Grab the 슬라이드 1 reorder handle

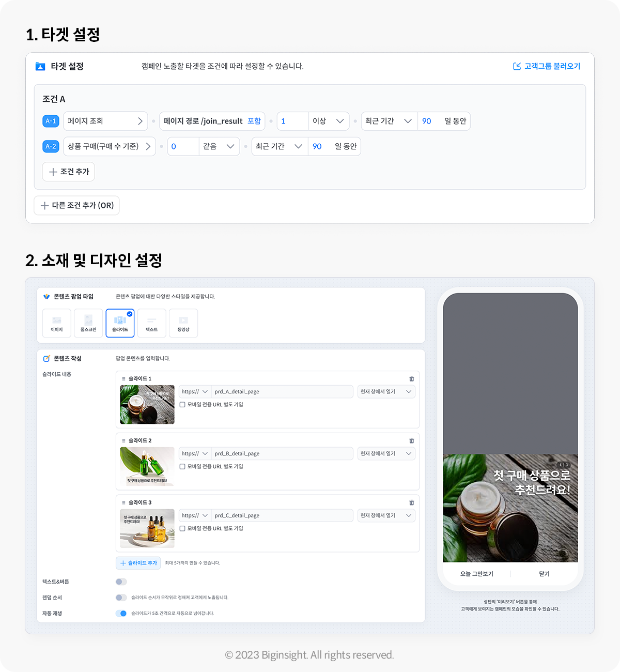123,379
